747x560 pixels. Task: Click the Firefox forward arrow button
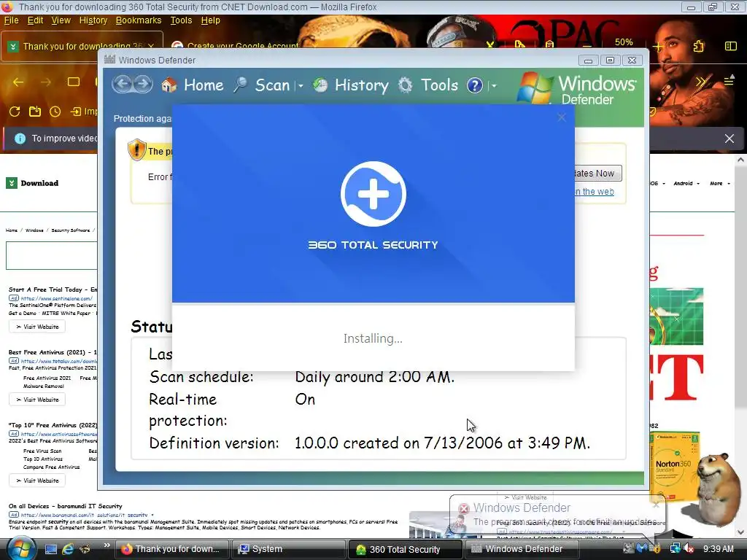pyautogui.click(x=46, y=82)
